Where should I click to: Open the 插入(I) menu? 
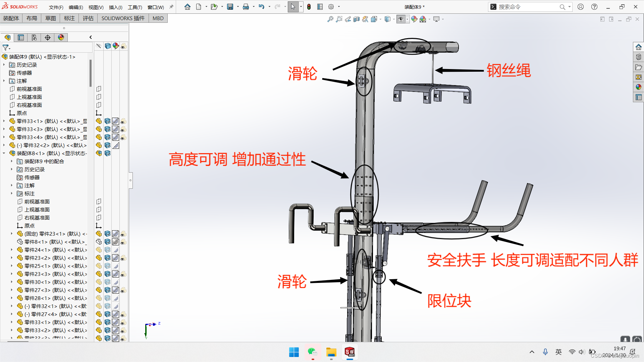[x=115, y=7]
